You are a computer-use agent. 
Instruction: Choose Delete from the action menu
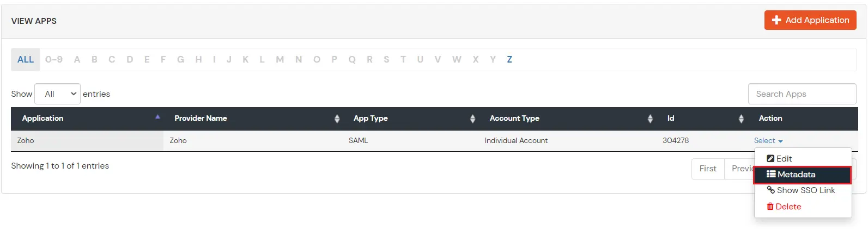[803, 207]
